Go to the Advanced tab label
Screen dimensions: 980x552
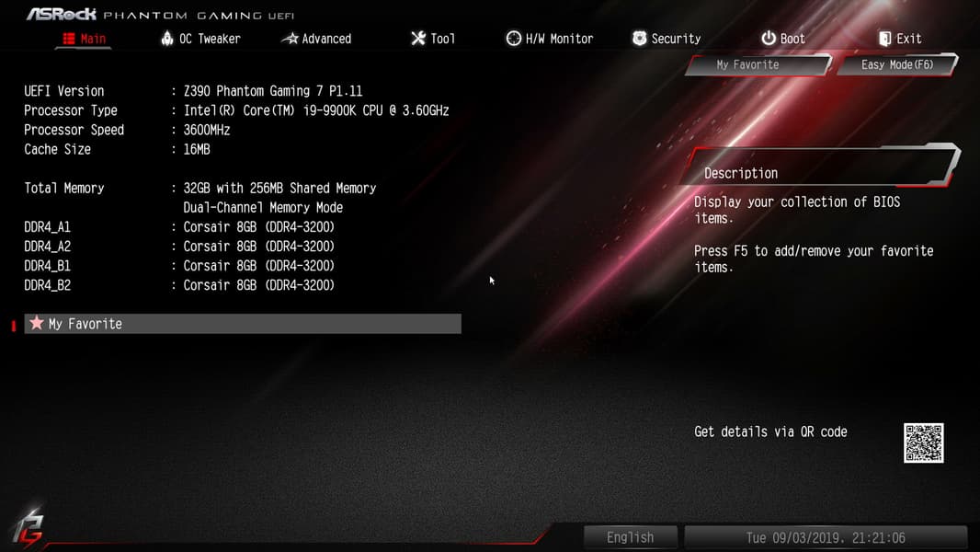326,39
